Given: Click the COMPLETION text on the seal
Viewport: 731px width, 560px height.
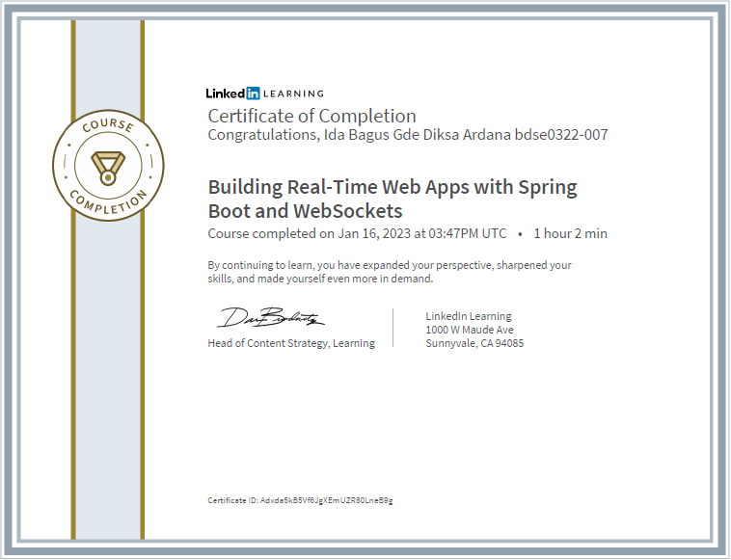Looking at the screenshot, I should click(108, 202).
